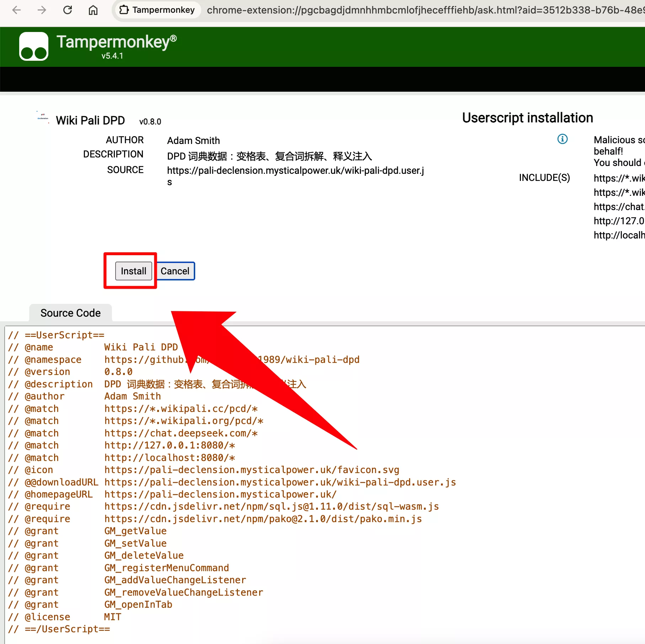Click the Wiki Pali DPD script icon
This screenshot has height=644, width=645.
pyautogui.click(x=43, y=118)
